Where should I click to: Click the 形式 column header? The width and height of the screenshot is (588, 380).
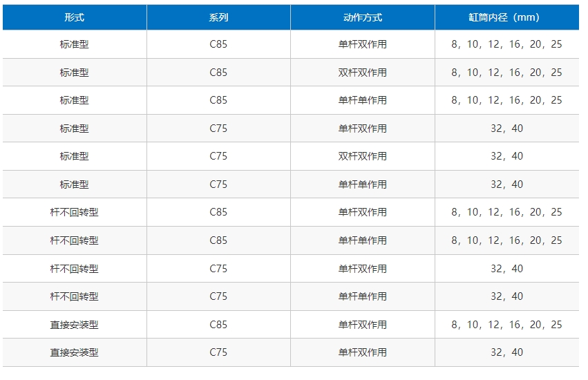74,18
